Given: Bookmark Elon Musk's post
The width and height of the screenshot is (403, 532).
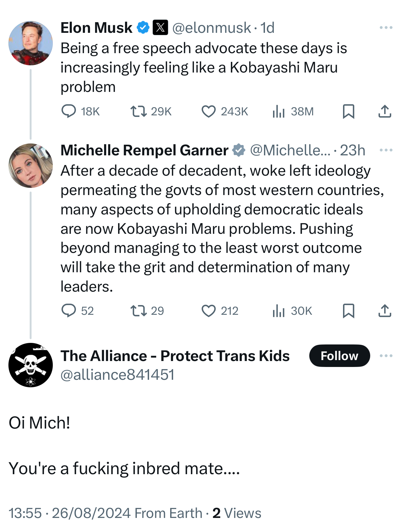Looking at the screenshot, I should click(348, 111).
